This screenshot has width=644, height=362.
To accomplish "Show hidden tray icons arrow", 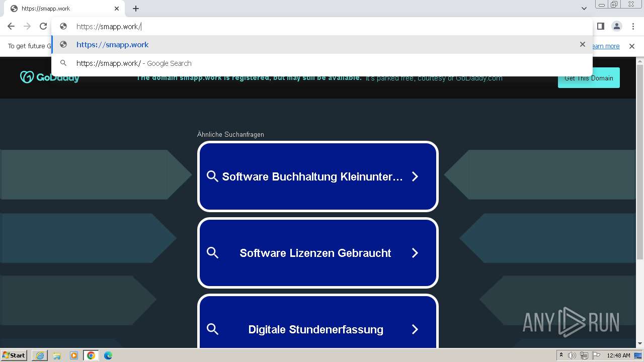I will 561,355.
